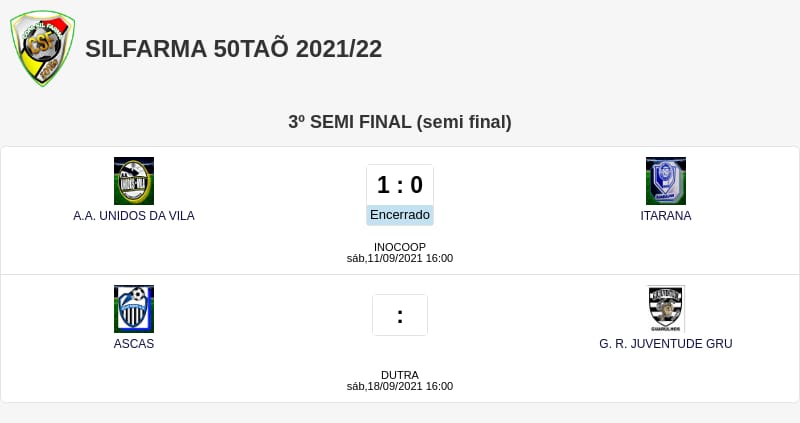Open the ASCAS team name link
Image resolution: width=800 pixels, height=423 pixels.
coord(134,344)
